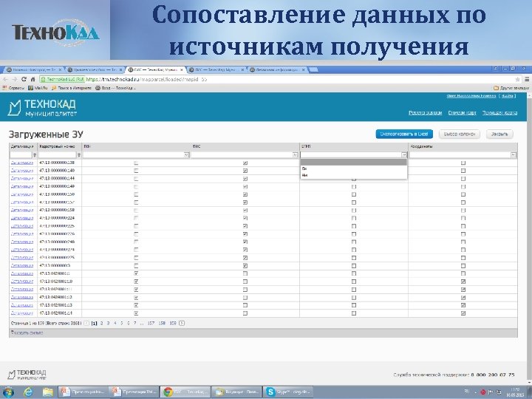Open Детализация link for 47:13:0424001:14
The image size is (532, 399).
[22, 313]
